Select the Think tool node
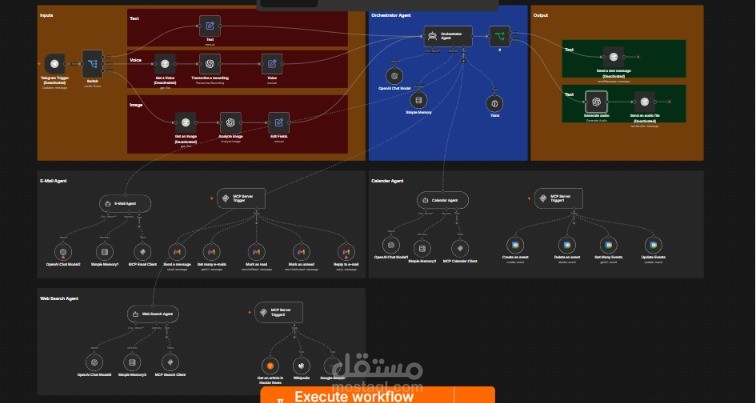The width and height of the screenshot is (756, 403). tap(494, 103)
